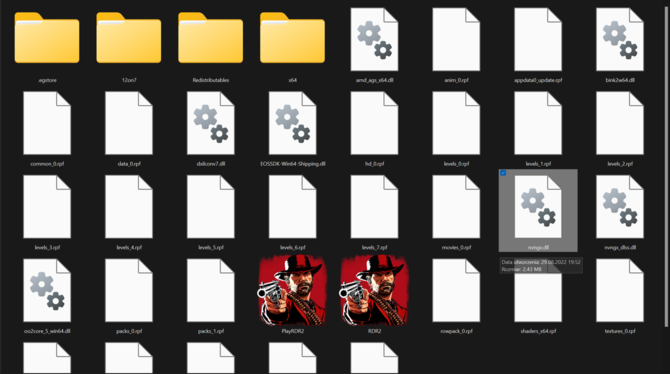The image size is (670, 374).
Task: Uncheck the nvngx.dll selection checkbox
Action: [503, 173]
